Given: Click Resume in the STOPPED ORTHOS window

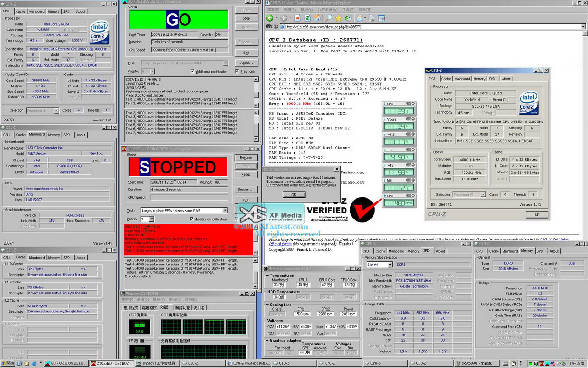Looking at the screenshot, I should pyautogui.click(x=246, y=157).
